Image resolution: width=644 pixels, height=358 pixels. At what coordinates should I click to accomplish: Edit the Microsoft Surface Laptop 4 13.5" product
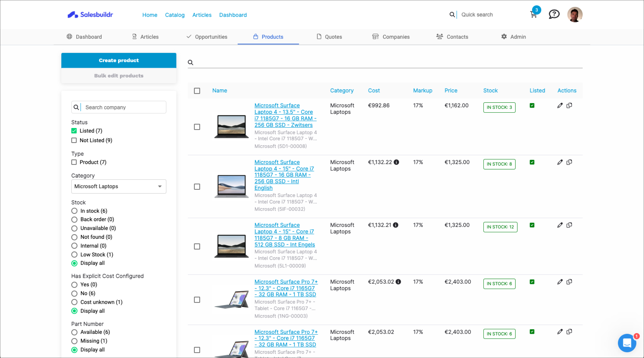click(560, 105)
